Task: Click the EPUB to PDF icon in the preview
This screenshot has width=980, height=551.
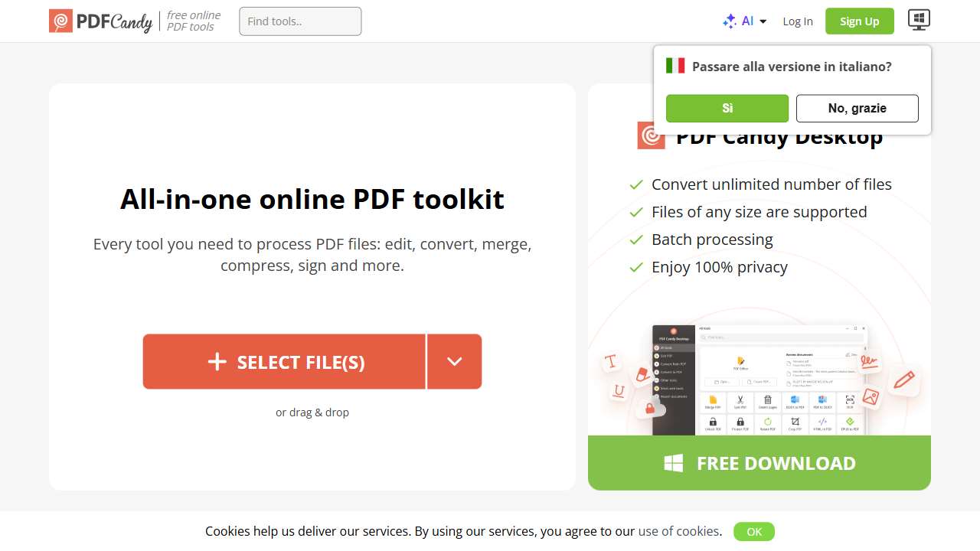Action: coord(851,421)
